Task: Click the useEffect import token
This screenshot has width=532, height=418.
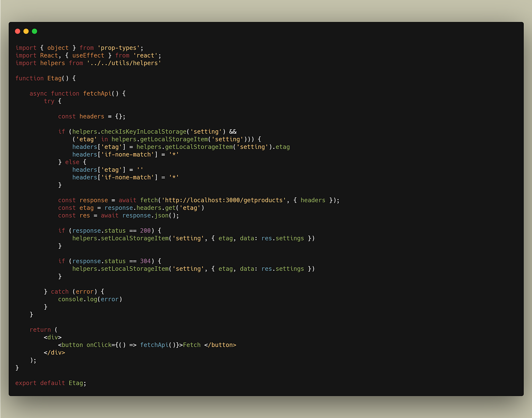Action: (x=88, y=55)
